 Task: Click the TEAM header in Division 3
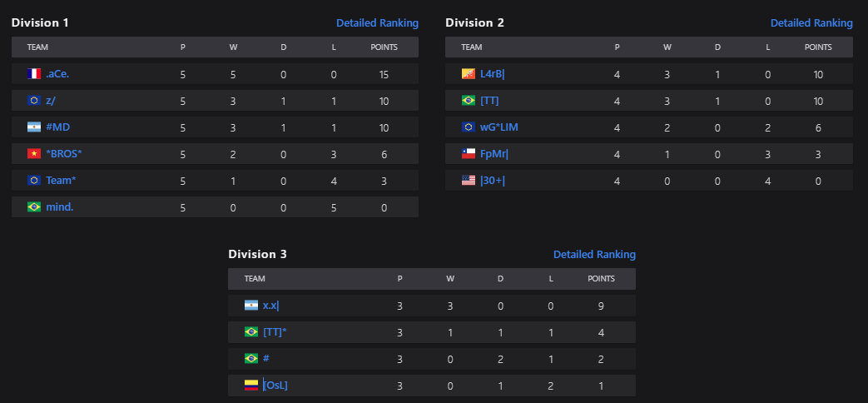255,279
